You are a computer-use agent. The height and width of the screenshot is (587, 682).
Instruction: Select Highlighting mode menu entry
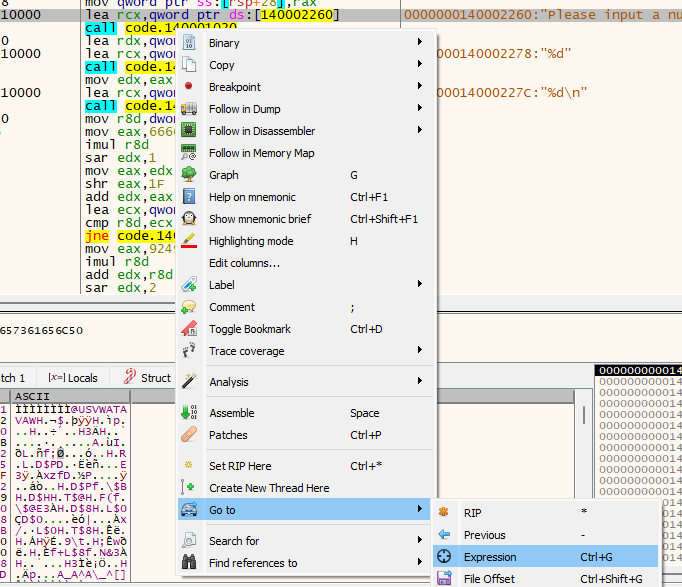click(x=304, y=241)
